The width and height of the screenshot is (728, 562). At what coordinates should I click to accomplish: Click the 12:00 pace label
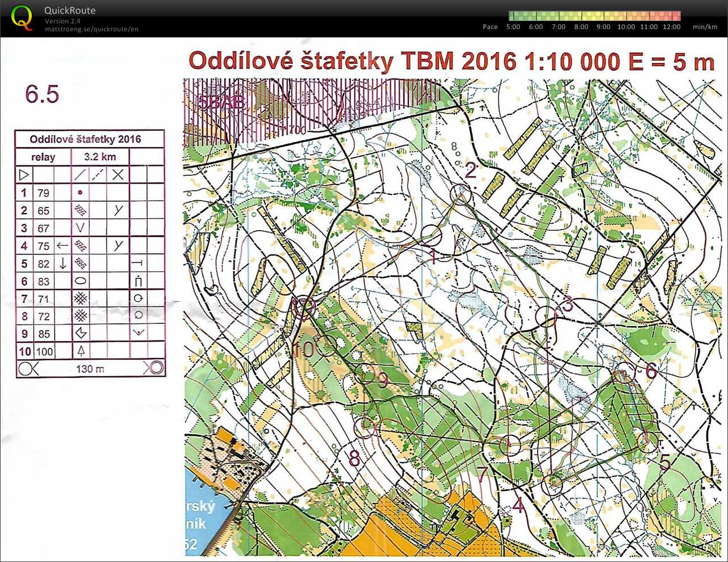671,27
